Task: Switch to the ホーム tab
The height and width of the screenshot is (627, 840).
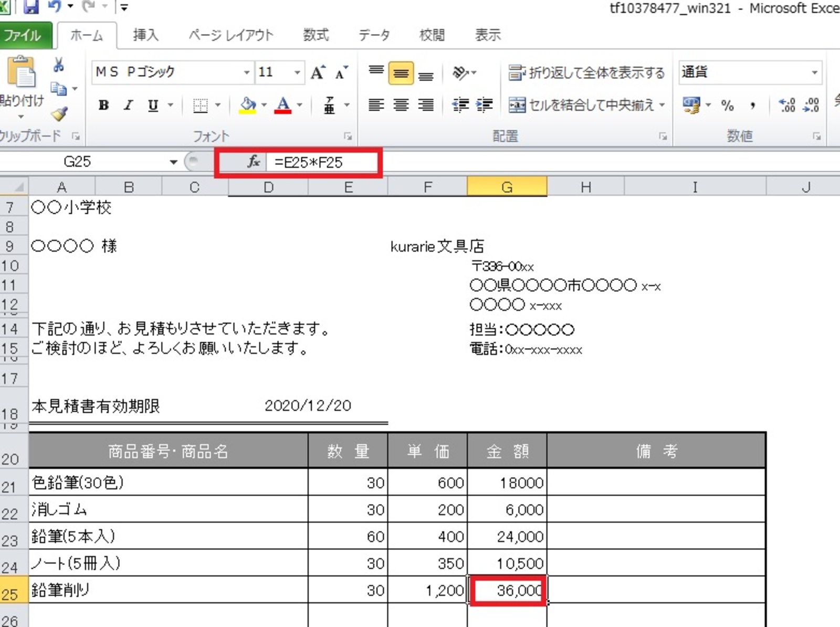Action: click(x=87, y=35)
